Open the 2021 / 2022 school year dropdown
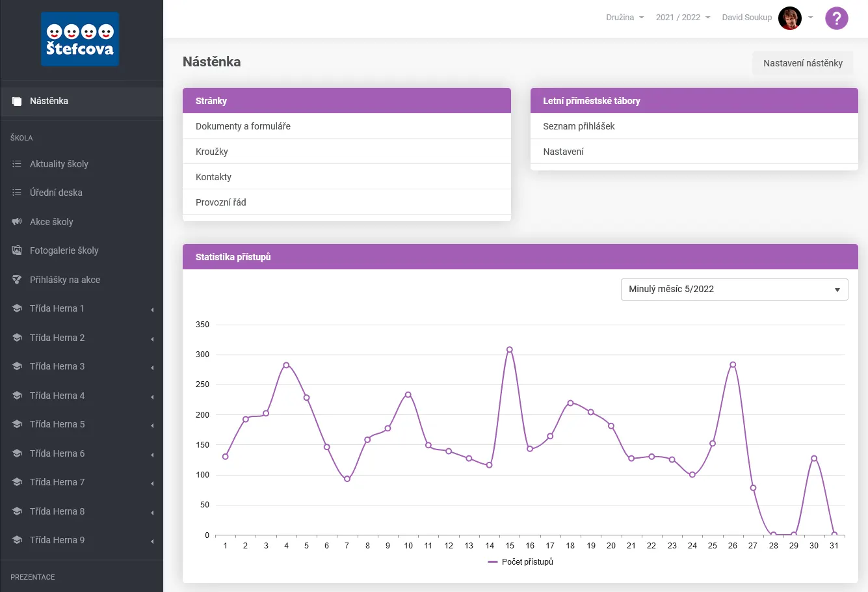Viewport: 868px width, 592px height. tap(683, 18)
